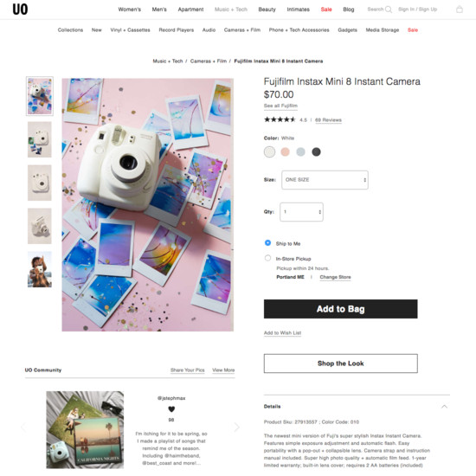The width and height of the screenshot is (476, 476).
Task: Open the Cameras + Film submenu
Action: click(x=242, y=29)
